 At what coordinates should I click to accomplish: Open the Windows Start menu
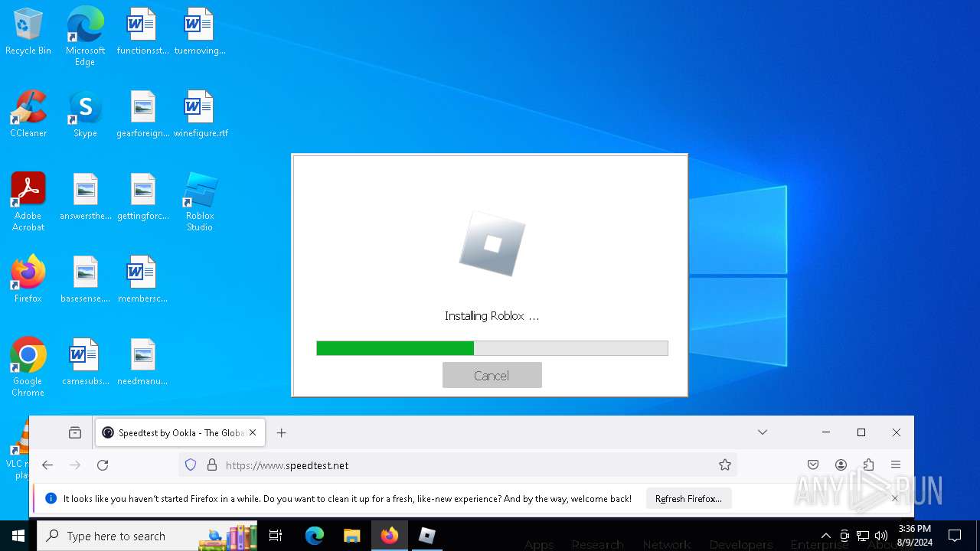click(x=18, y=536)
